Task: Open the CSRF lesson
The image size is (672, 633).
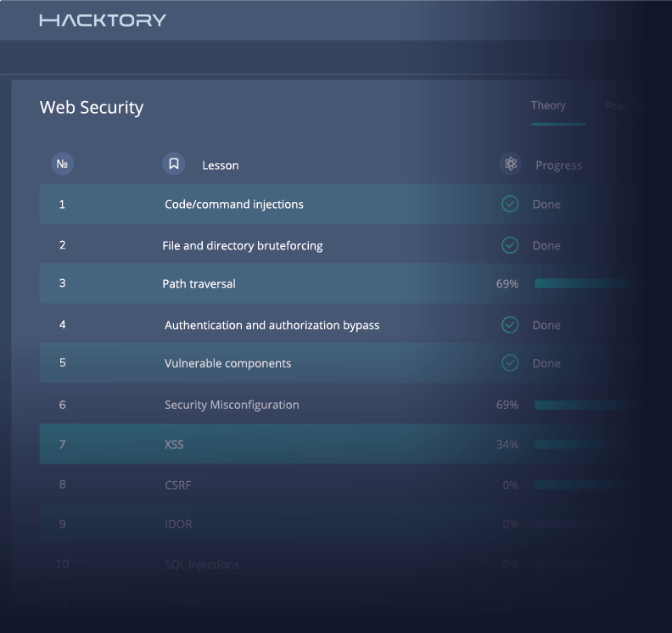Action: tap(178, 485)
